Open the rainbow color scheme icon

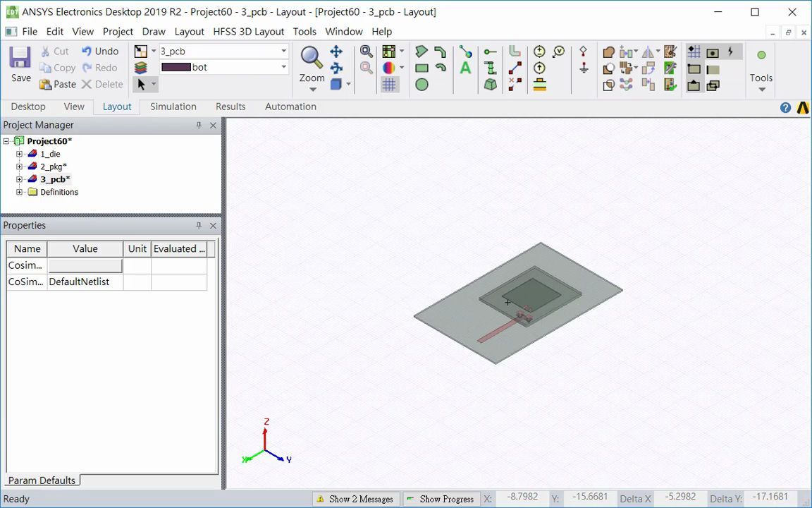pos(388,68)
